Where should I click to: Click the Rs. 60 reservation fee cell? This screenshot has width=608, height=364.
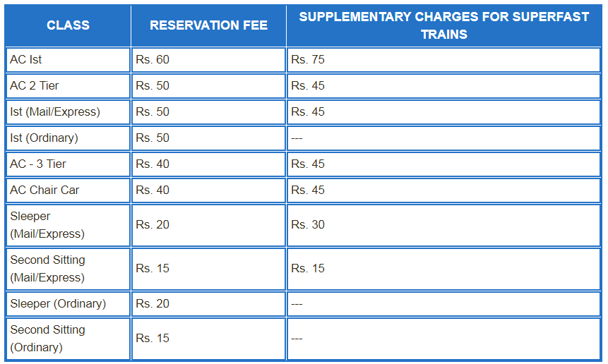tap(208, 60)
